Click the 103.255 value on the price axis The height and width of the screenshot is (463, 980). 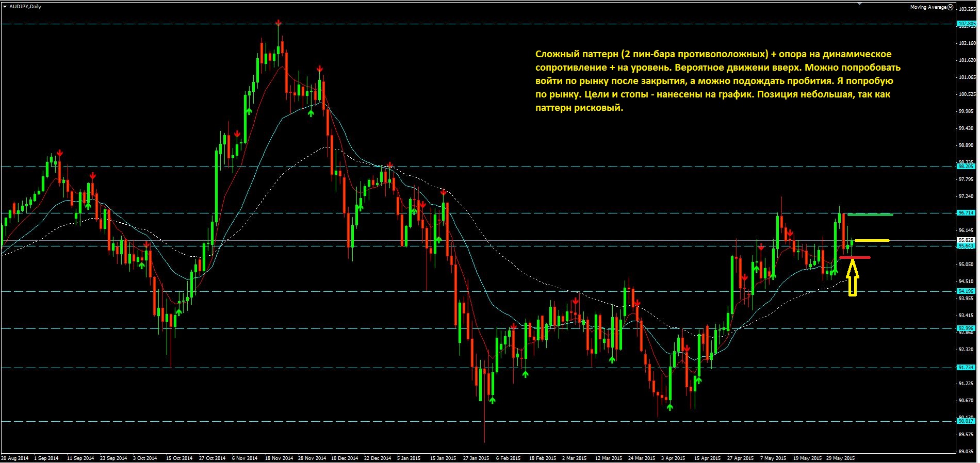coord(967,9)
